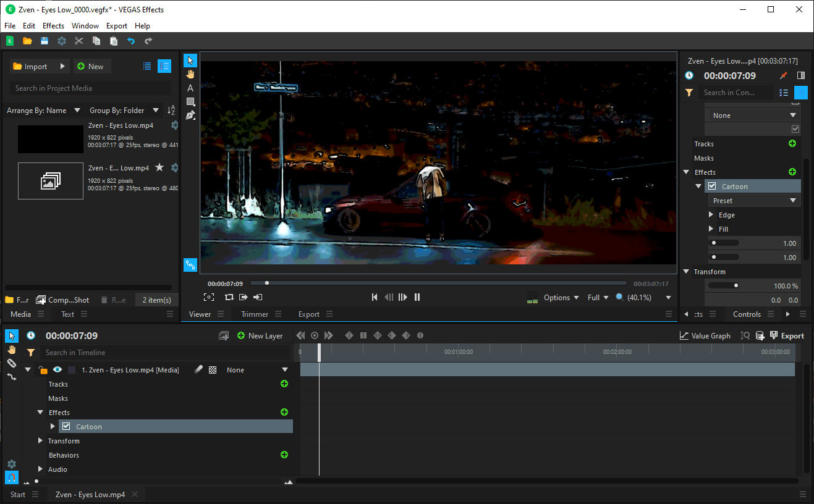Create media with the New button in Import panel
Viewport: 814px width, 504px height.
[x=91, y=65]
